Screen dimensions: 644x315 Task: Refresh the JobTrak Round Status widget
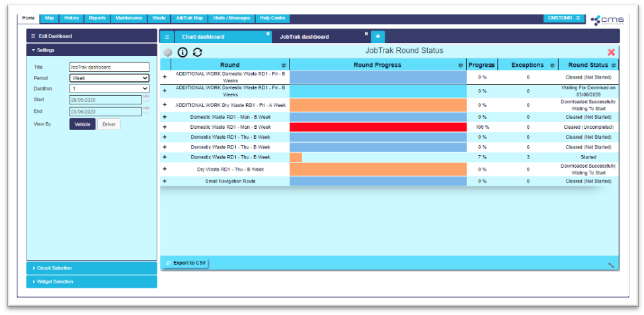click(198, 52)
